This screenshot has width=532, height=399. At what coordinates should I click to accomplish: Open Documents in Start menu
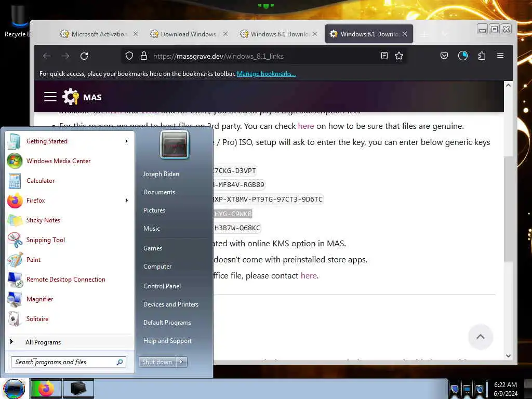159,192
